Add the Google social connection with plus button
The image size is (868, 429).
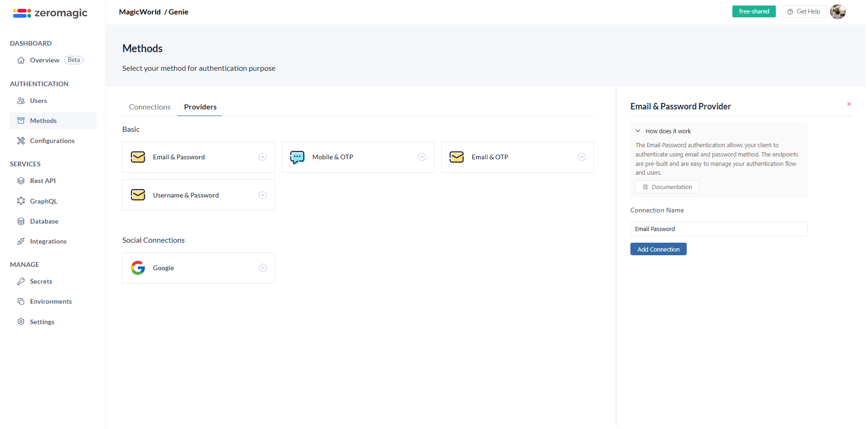262,268
